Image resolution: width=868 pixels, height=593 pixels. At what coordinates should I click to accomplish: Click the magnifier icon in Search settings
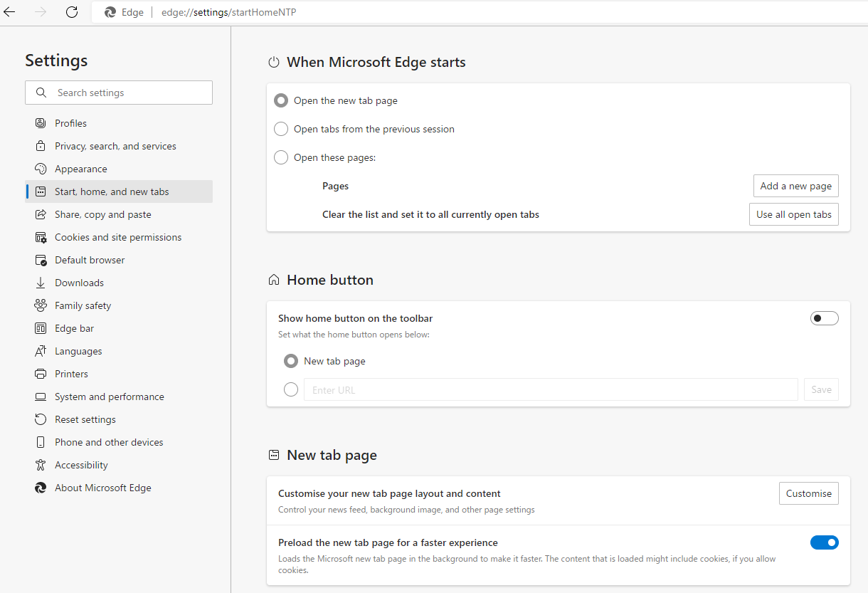pyautogui.click(x=43, y=93)
